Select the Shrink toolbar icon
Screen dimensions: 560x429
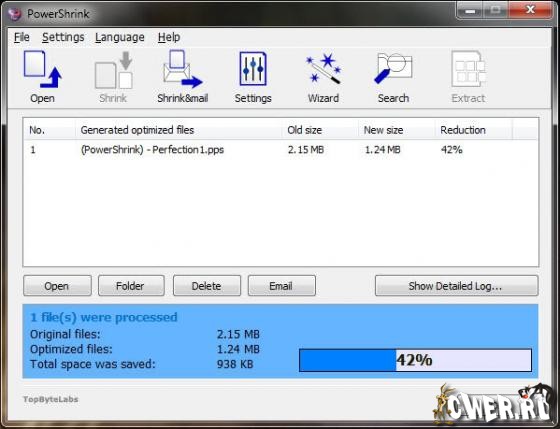click(113, 77)
